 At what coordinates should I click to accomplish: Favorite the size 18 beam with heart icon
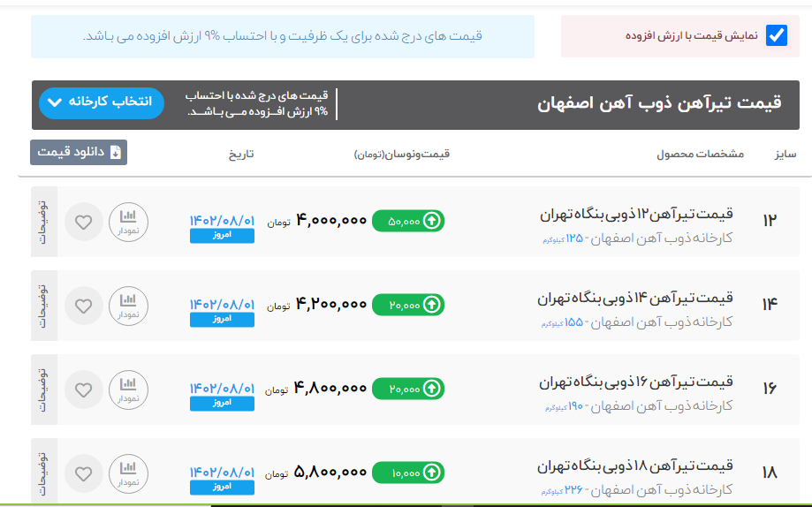[x=84, y=473]
